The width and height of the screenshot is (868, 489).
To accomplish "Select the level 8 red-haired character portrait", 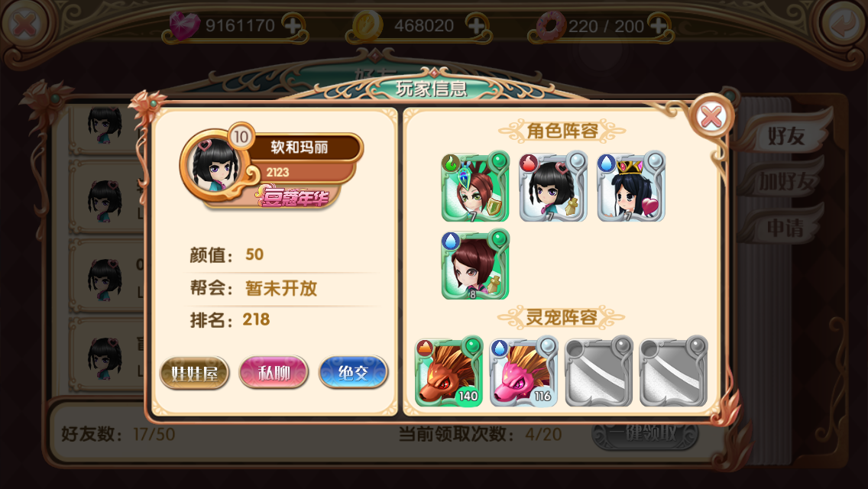I will point(475,265).
